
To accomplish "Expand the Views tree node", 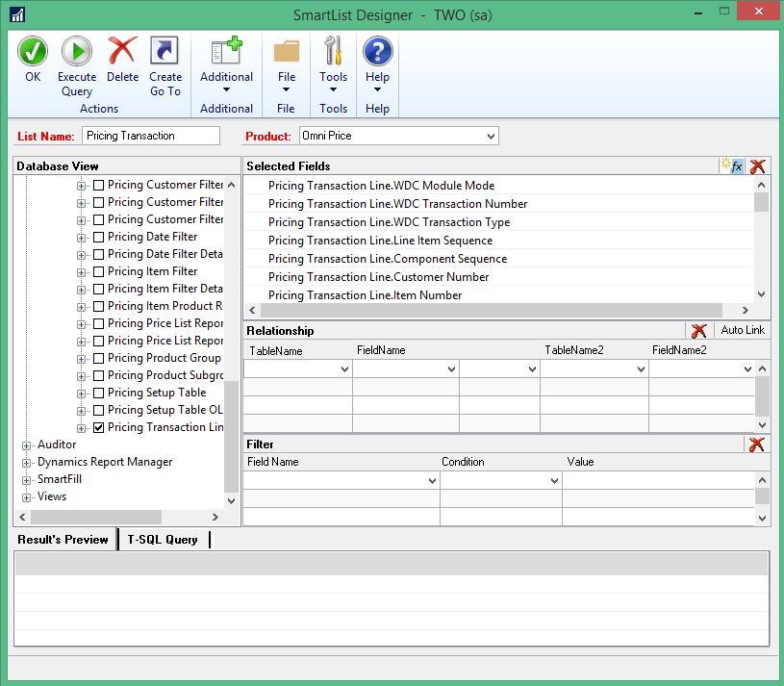I will (27, 497).
